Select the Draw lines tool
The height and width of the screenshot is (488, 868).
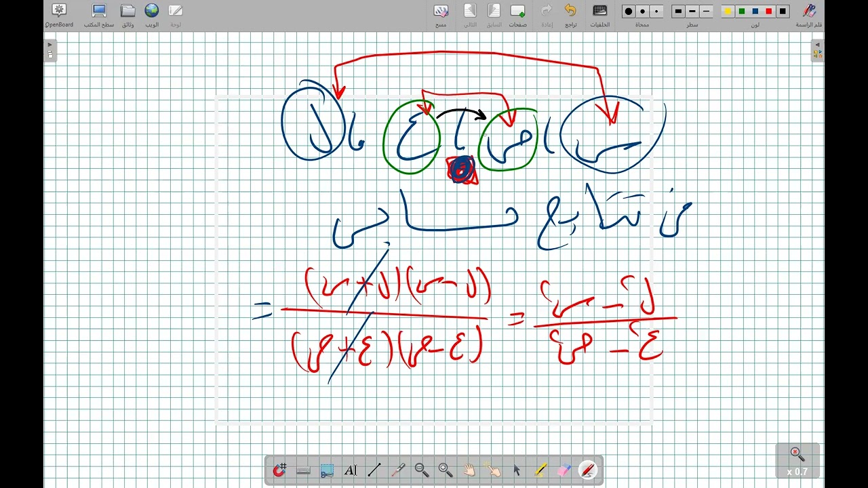[374, 470]
